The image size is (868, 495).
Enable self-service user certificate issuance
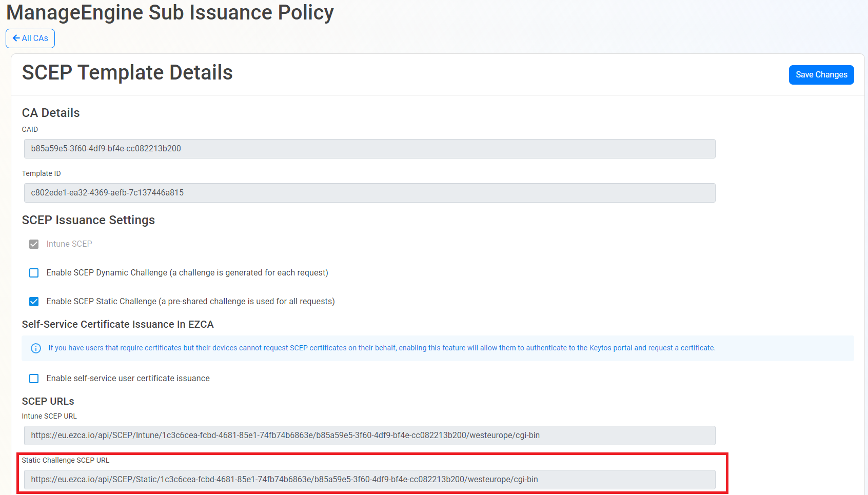(x=34, y=379)
